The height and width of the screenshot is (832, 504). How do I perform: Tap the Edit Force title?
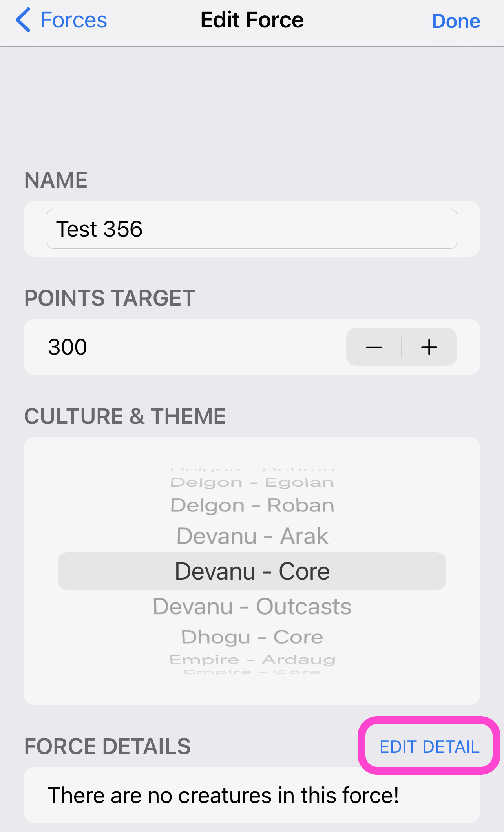(x=252, y=20)
